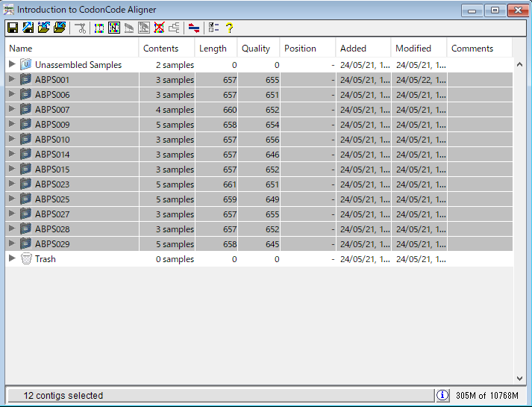
Task: Click the Trash bin icon
Action: (x=26, y=259)
